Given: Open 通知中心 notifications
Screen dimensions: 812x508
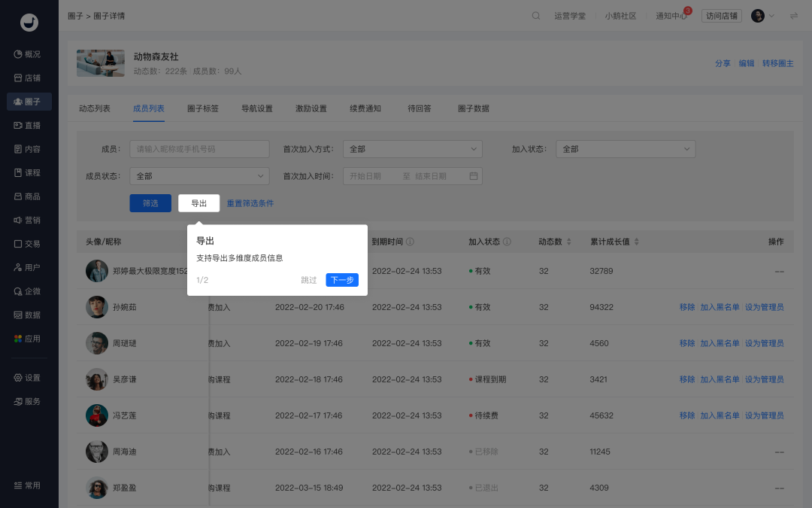Looking at the screenshot, I should click(671, 16).
